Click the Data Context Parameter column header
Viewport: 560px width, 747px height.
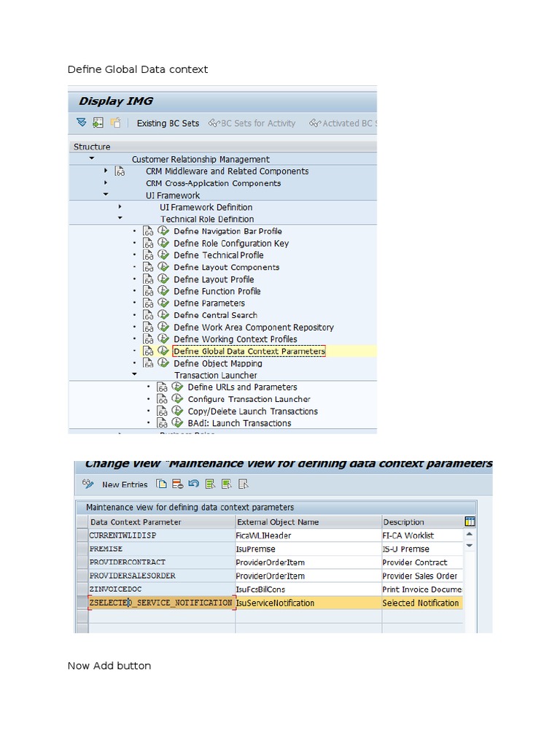coord(162,522)
